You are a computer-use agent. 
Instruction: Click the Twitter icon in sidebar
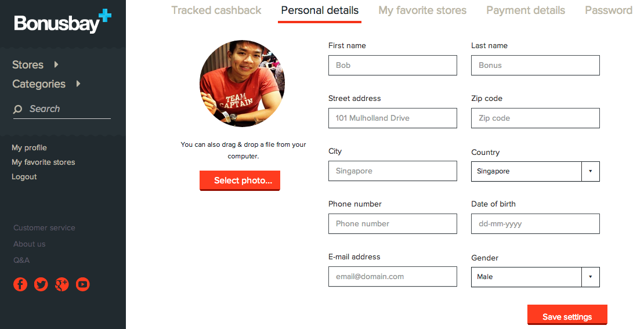point(41,284)
